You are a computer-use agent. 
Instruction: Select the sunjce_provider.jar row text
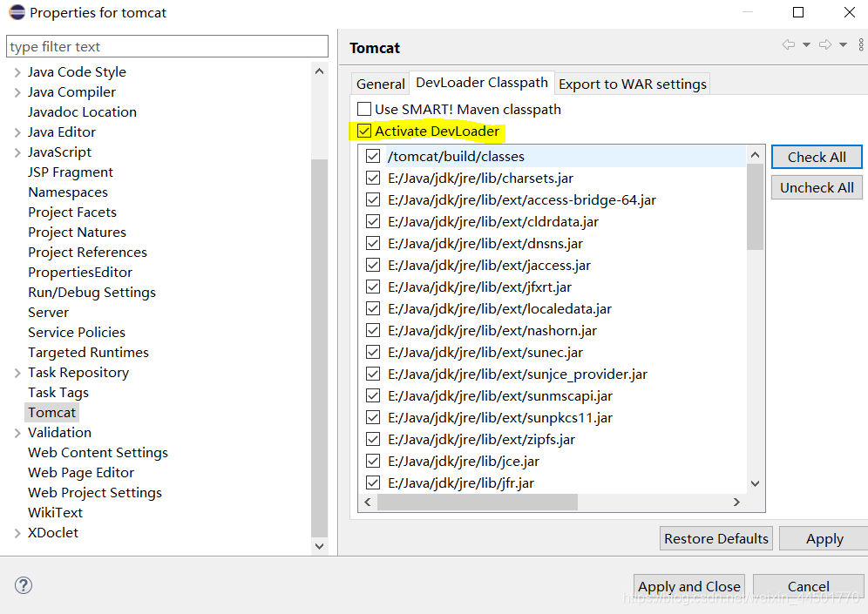coord(517,374)
